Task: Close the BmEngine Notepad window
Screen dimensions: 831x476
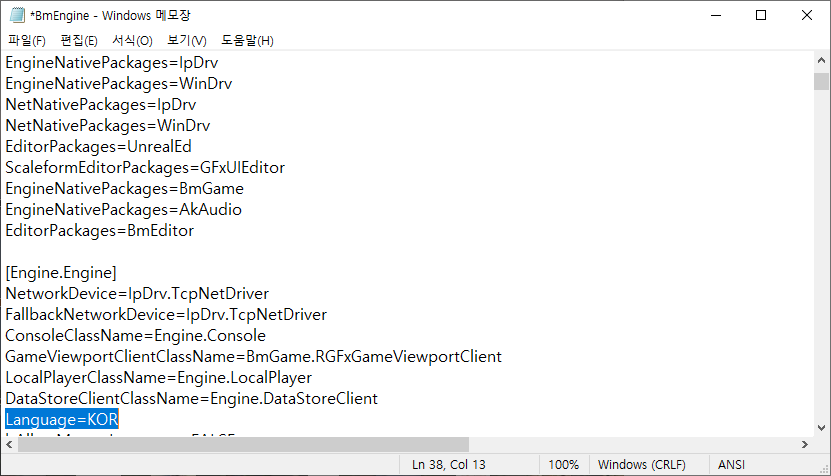Action: [x=807, y=15]
